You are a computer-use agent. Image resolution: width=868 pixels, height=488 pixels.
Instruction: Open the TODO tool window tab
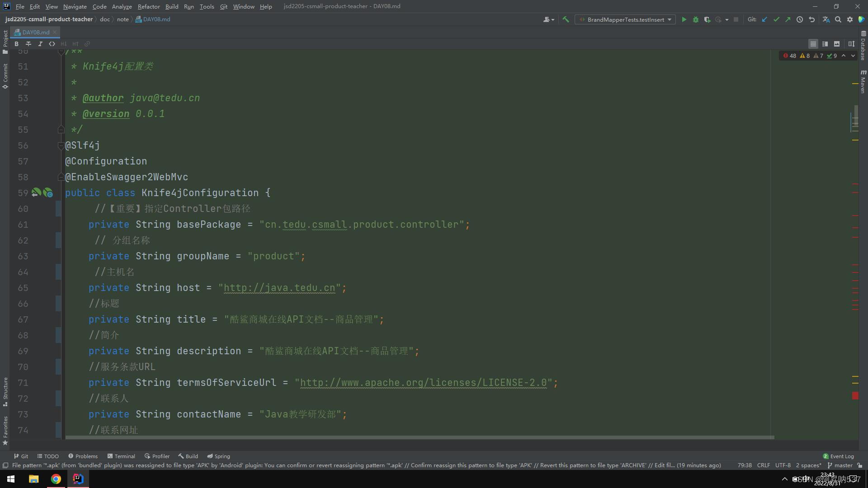(48, 456)
